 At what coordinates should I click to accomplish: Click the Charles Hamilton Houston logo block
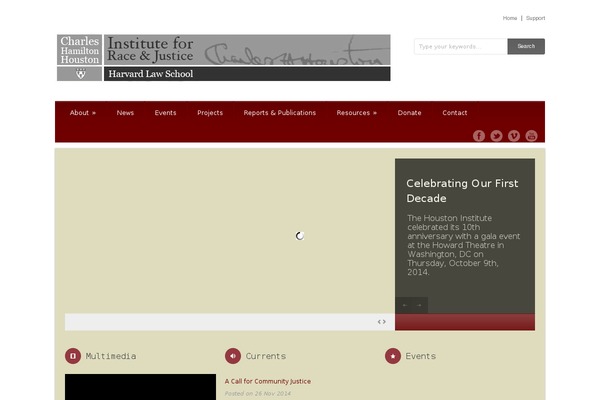(80, 50)
